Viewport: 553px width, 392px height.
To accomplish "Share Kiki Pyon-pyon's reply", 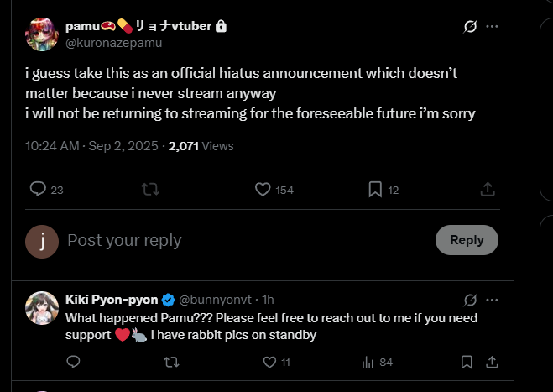I will pyautogui.click(x=492, y=363).
